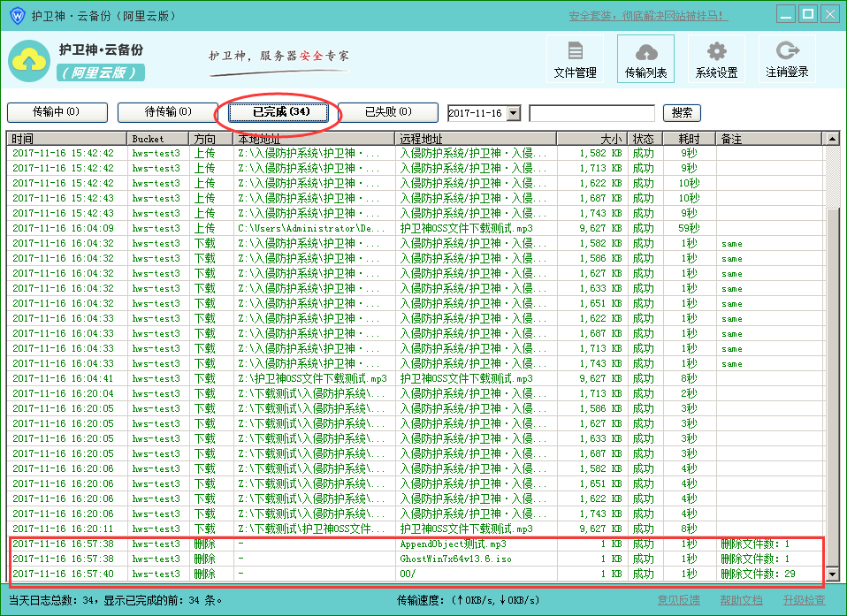847x616 pixels.
Task: Select the 已完成 (34) tab
Action: [279, 112]
